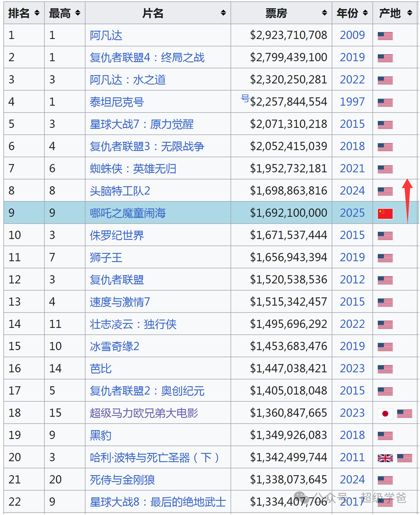The image size is (420, 515).
Task: Open the 阿凡达 film link
Action: pyautogui.click(x=106, y=35)
